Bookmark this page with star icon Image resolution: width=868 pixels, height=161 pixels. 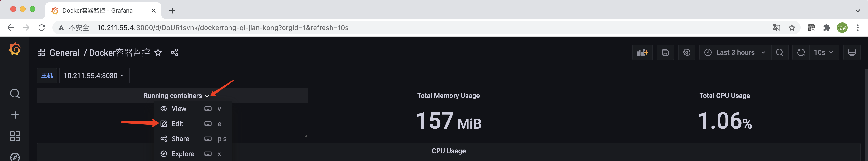(792, 28)
